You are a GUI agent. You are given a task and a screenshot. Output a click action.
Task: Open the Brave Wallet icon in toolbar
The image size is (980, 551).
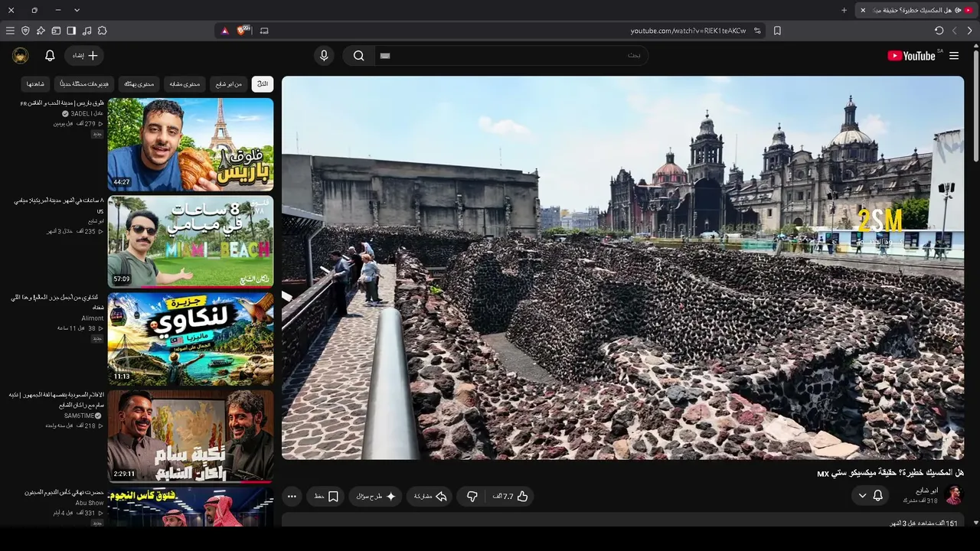tap(56, 31)
